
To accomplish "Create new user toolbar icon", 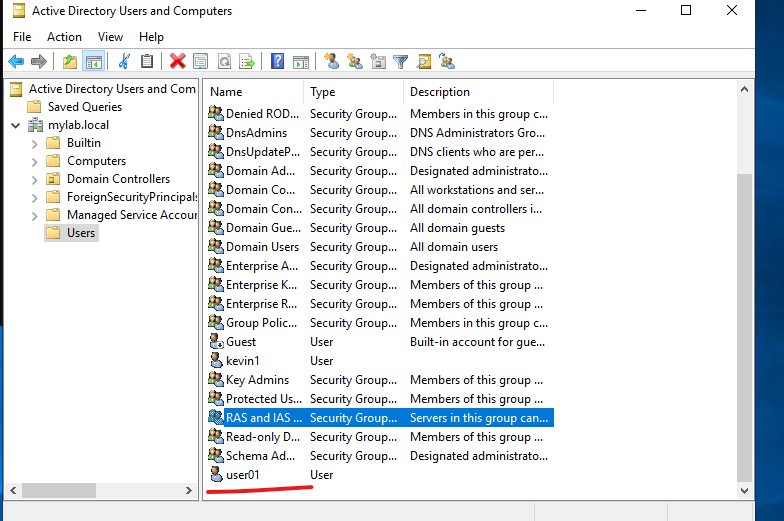I will click(331, 62).
